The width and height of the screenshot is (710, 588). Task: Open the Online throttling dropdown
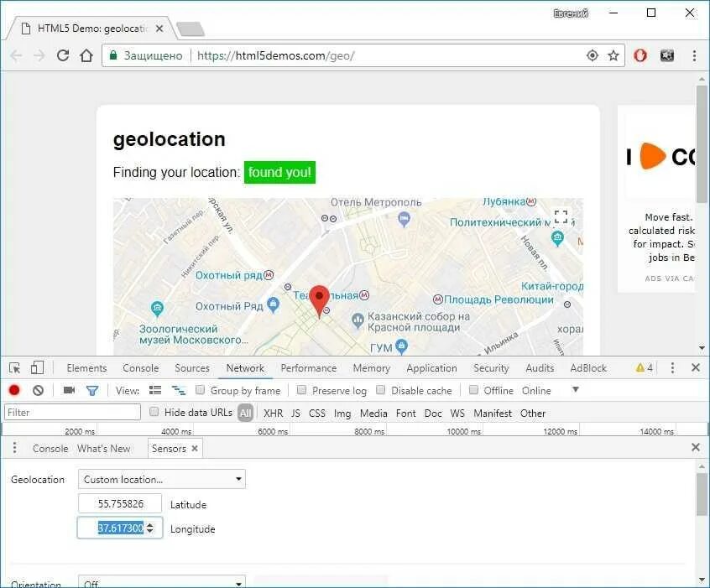tap(550, 390)
